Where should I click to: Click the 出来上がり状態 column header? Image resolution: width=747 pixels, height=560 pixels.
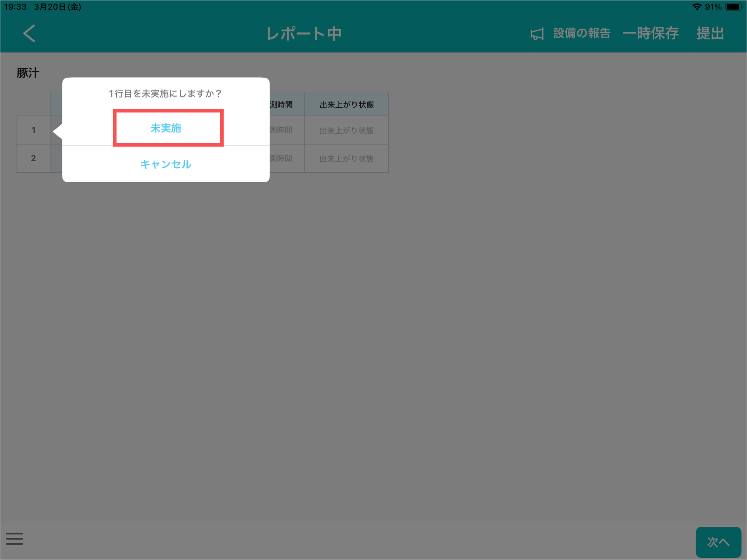click(346, 105)
